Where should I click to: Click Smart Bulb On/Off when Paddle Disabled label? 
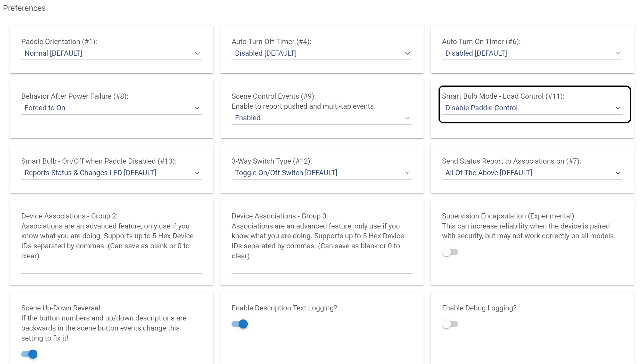(x=99, y=161)
